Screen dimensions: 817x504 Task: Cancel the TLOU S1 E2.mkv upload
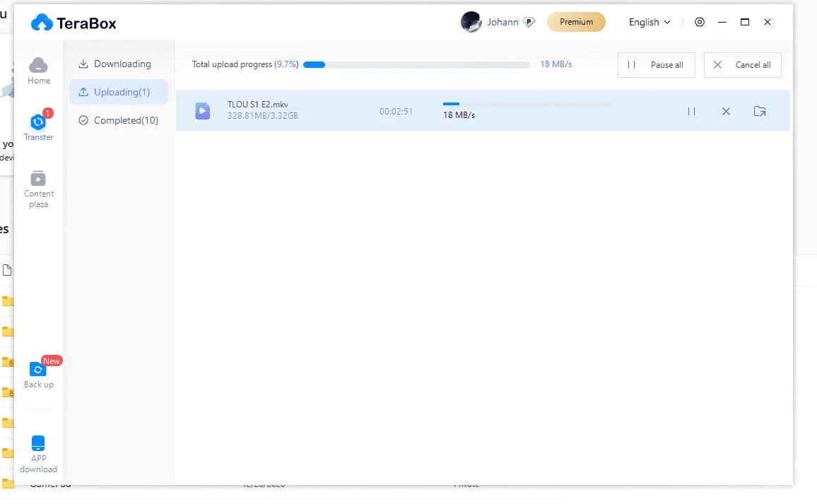726,112
